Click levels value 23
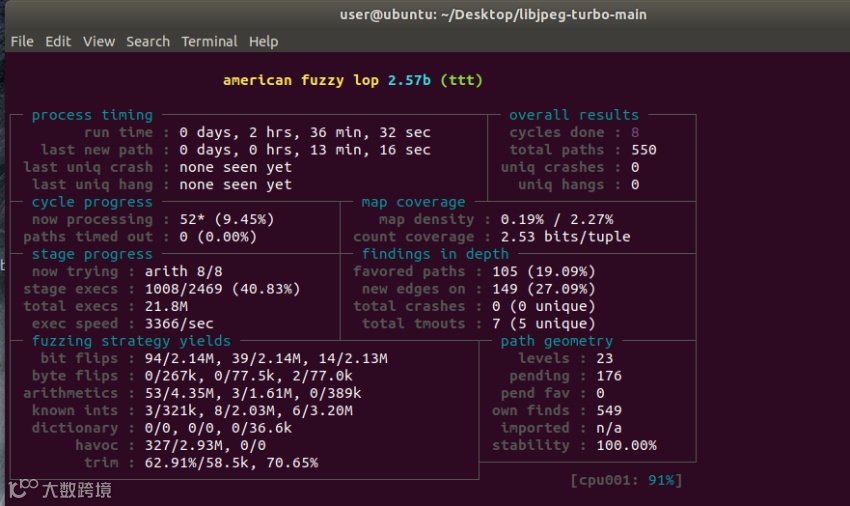The height and width of the screenshot is (506, 850). [x=604, y=358]
